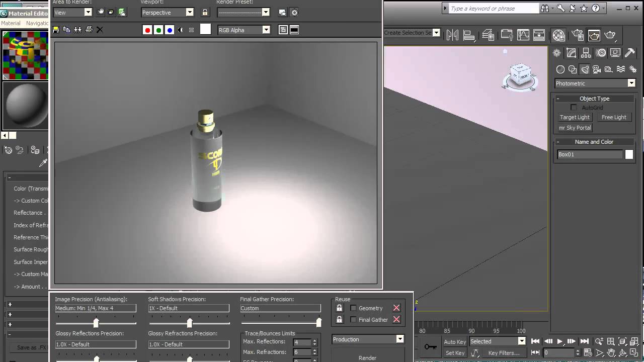Click the Mirror tool in main toolbar

click(x=452, y=35)
